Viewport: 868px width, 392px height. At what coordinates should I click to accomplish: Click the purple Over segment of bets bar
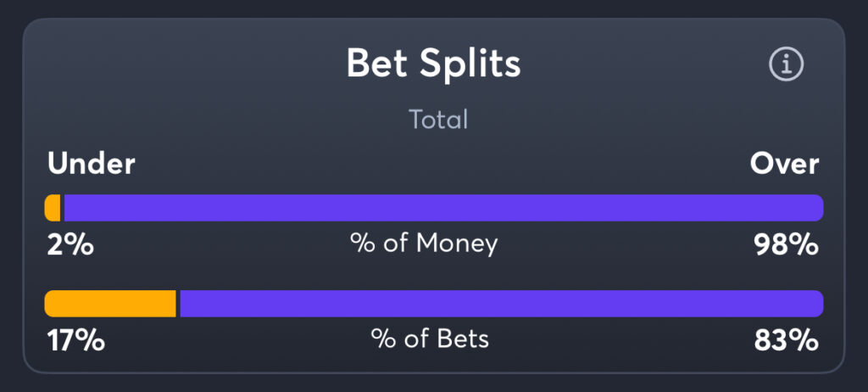pyautogui.click(x=502, y=304)
